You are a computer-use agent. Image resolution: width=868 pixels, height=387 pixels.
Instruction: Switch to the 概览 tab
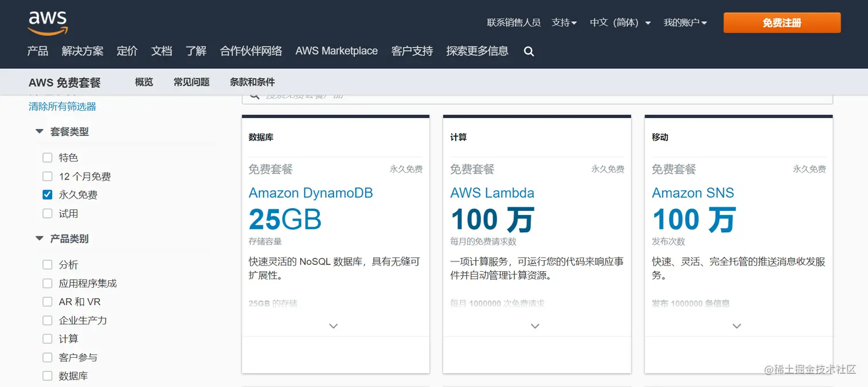coord(144,82)
